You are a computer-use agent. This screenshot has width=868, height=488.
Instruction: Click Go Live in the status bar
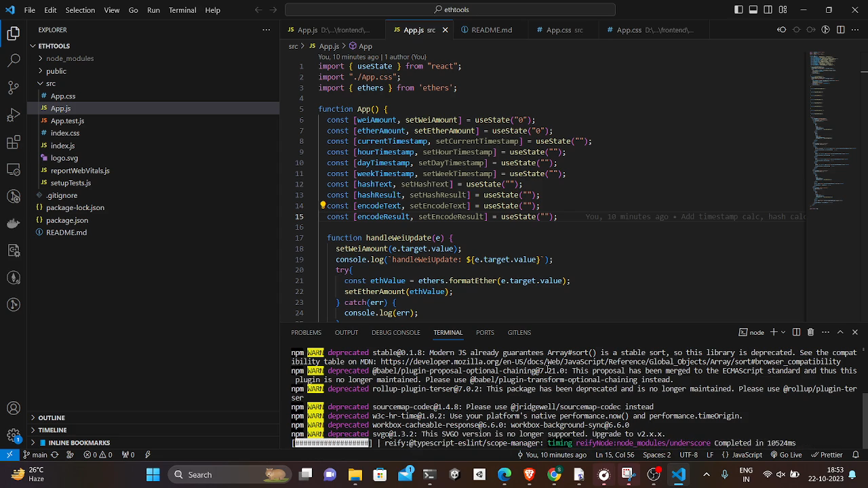point(786,455)
